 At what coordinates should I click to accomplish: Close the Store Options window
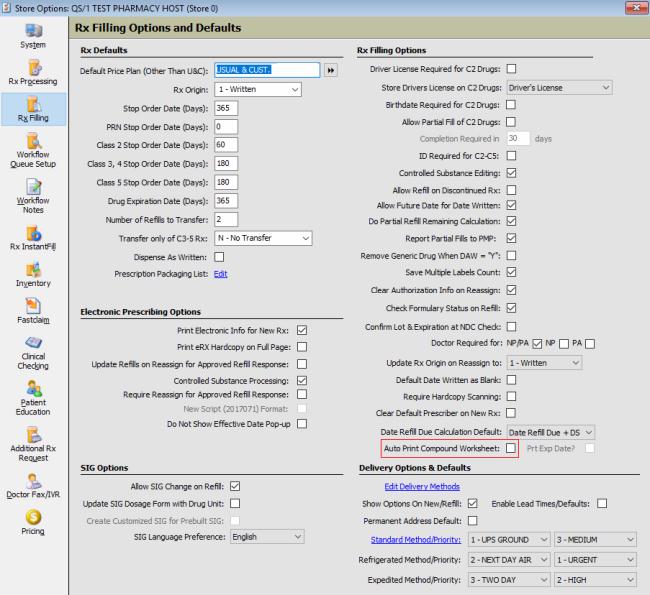pyautogui.click(x=636, y=8)
